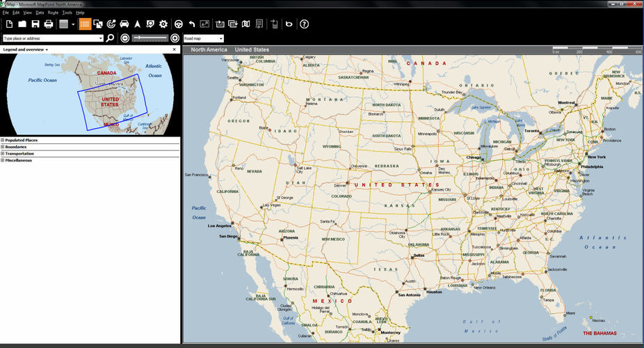
Task: Click the folded map icon
Action: coord(246,24)
